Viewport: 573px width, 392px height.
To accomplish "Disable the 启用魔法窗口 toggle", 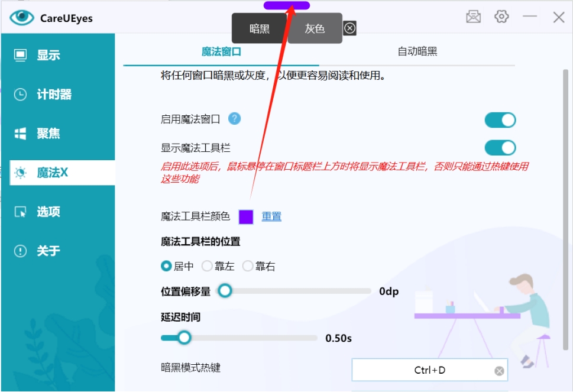I will tap(500, 120).
